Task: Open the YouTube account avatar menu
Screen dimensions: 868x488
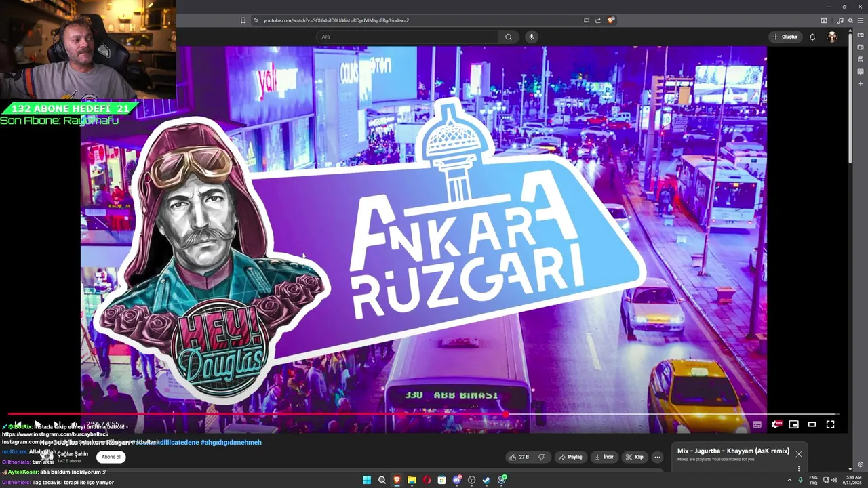Action: pyautogui.click(x=832, y=37)
